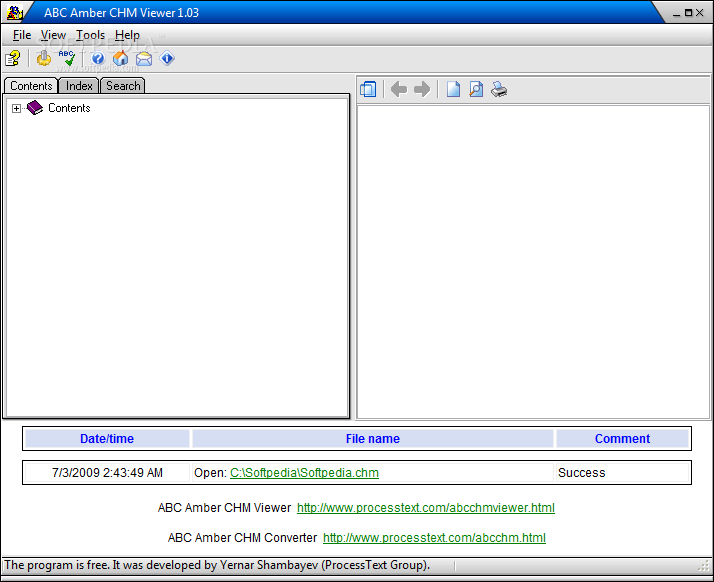The height and width of the screenshot is (582, 714).
Task: Select the Contents tree item label
Action: coord(69,108)
